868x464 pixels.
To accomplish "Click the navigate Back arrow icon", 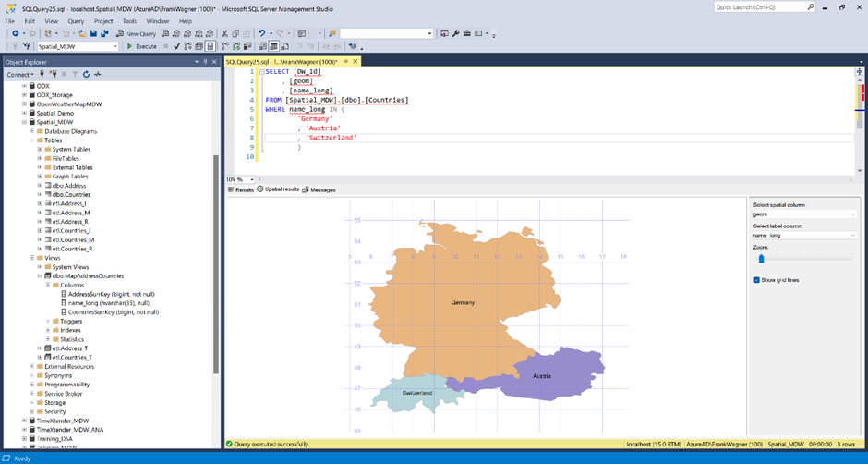I will click(15, 34).
